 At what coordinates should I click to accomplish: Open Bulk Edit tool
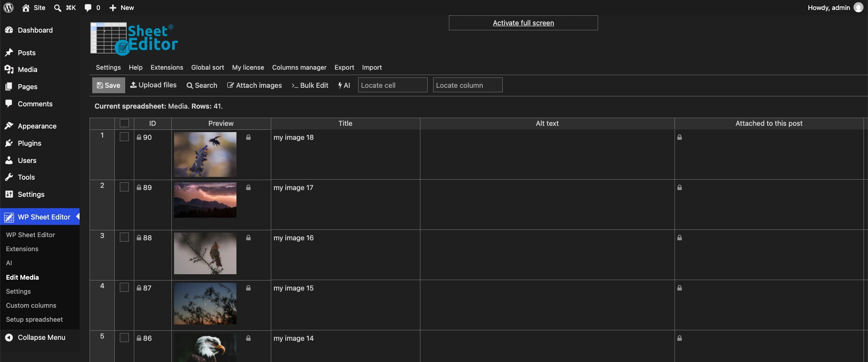tap(310, 85)
